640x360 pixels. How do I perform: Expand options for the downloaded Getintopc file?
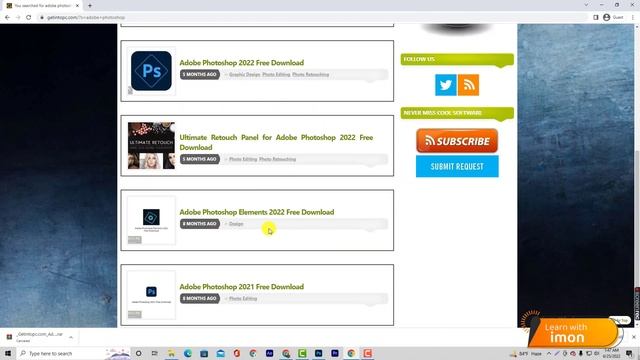click(71, 337)
